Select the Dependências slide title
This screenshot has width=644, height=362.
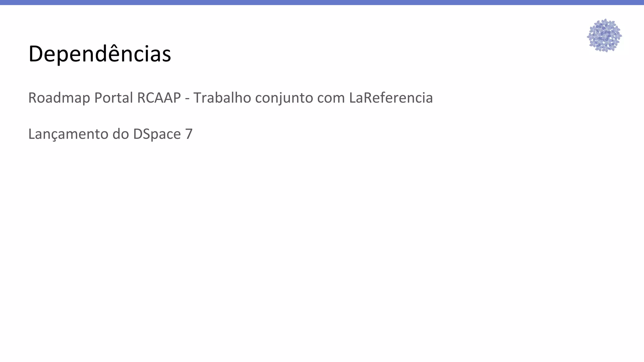pos(100,54)
